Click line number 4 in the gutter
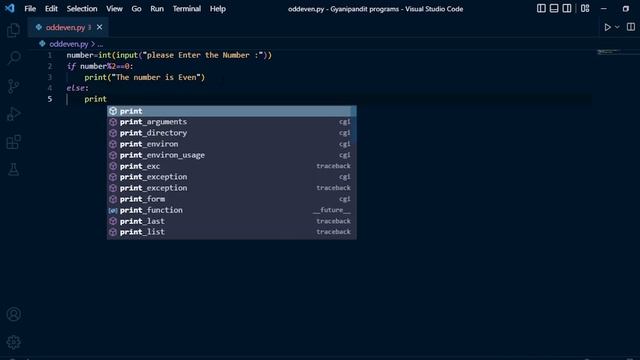The height and width of the screenshot is (360, 640). click(x=50, y=88)
